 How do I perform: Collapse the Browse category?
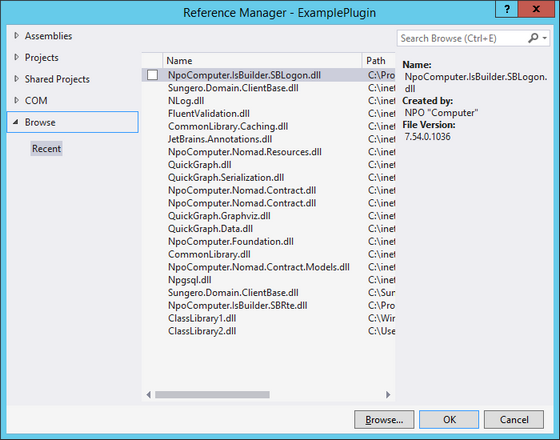click(15, 122)
